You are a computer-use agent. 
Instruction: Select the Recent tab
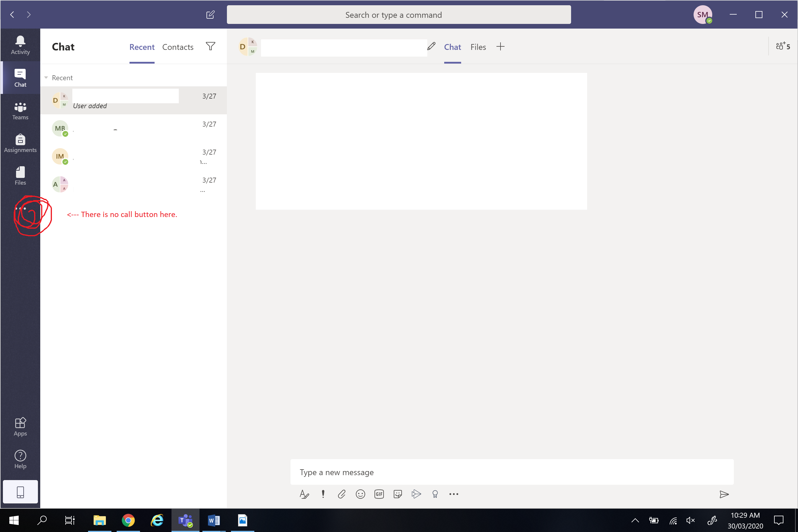(x=142, y=47)
